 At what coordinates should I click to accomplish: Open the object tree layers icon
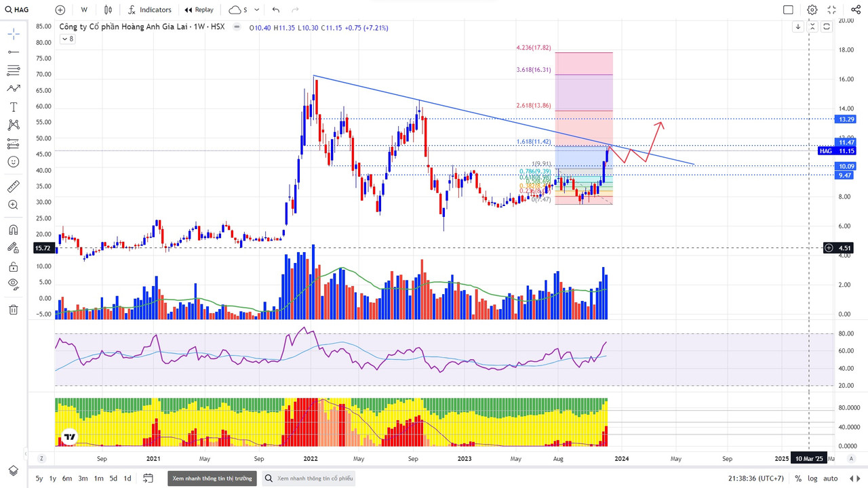pos(13,470)
